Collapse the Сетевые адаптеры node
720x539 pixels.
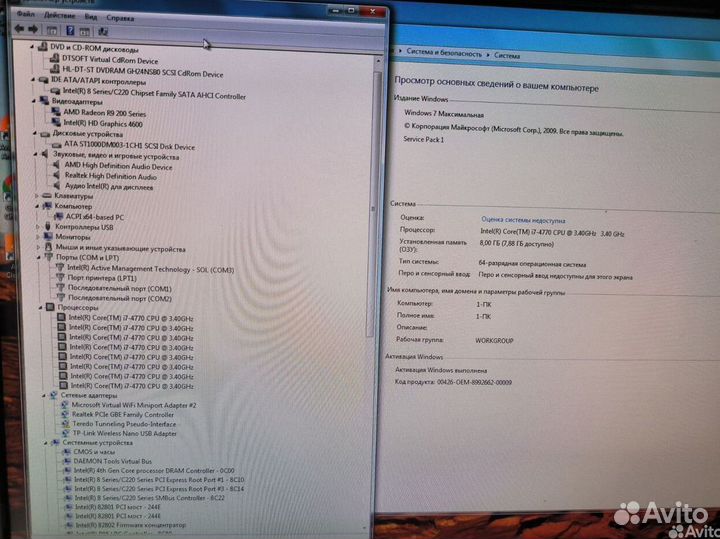pos(44,395)
